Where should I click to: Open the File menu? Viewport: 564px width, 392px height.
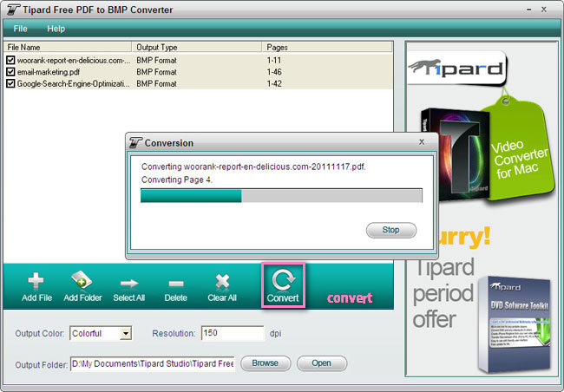click(20, 29)
